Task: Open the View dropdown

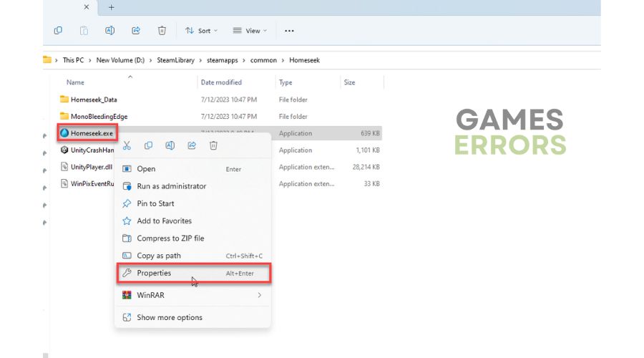Action: (250, 30)
